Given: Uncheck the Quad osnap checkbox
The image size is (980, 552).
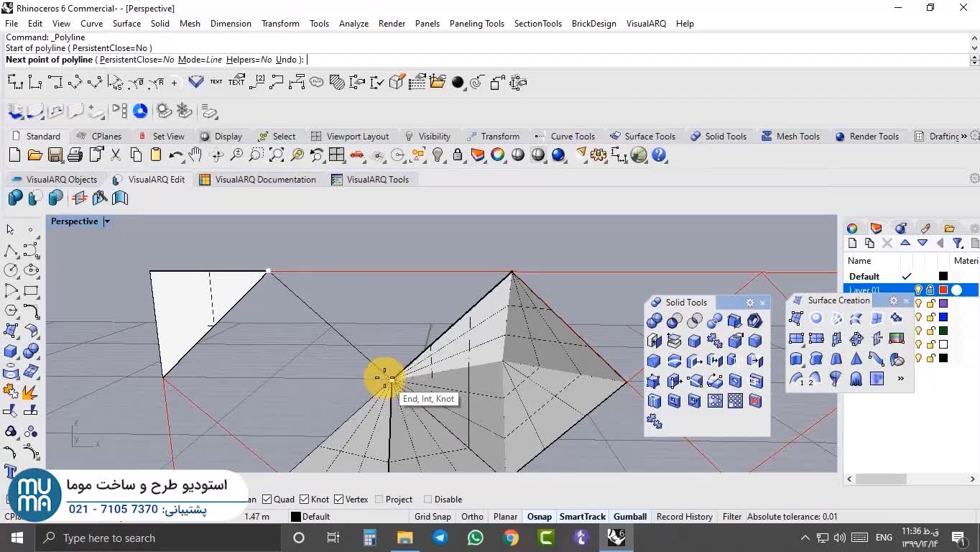Looking at the screenshot, I should click(x=267, y=500).
